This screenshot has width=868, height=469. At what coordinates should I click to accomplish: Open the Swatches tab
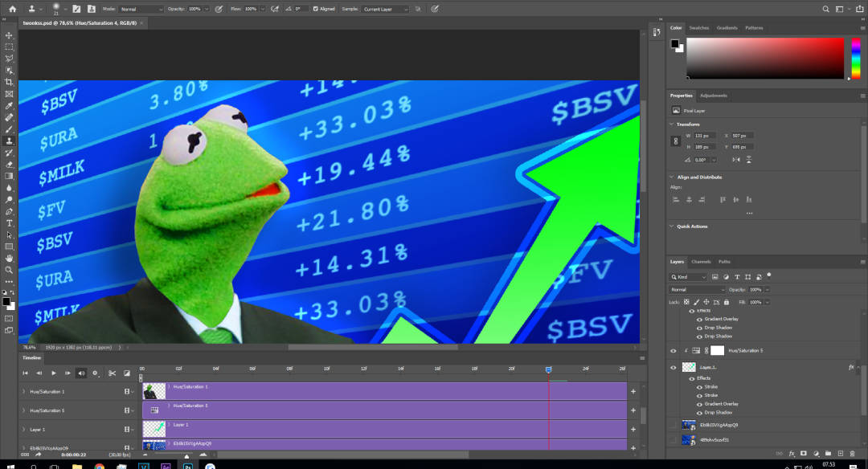click(x=701, y=28)
